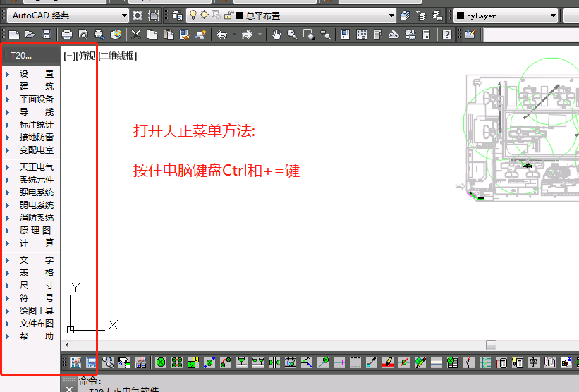Viewport: 579px width, 392px height.
Task: Click the open book icon in bottom toolbar
Action: point(550,362)
